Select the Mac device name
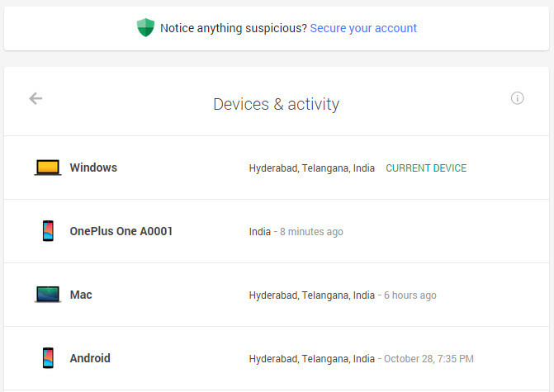This screenshot has height=392, width=554. [81, 295]
